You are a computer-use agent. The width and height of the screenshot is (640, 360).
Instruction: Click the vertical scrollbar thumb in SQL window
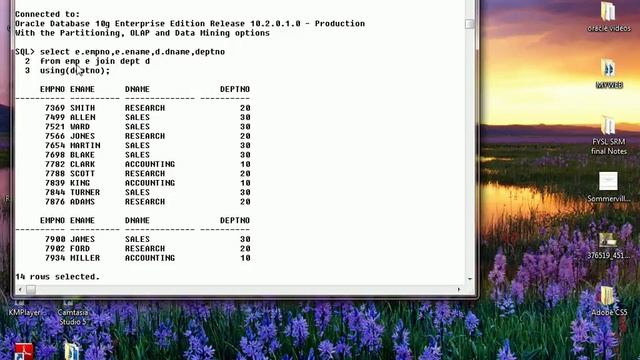tap(470, 24)
